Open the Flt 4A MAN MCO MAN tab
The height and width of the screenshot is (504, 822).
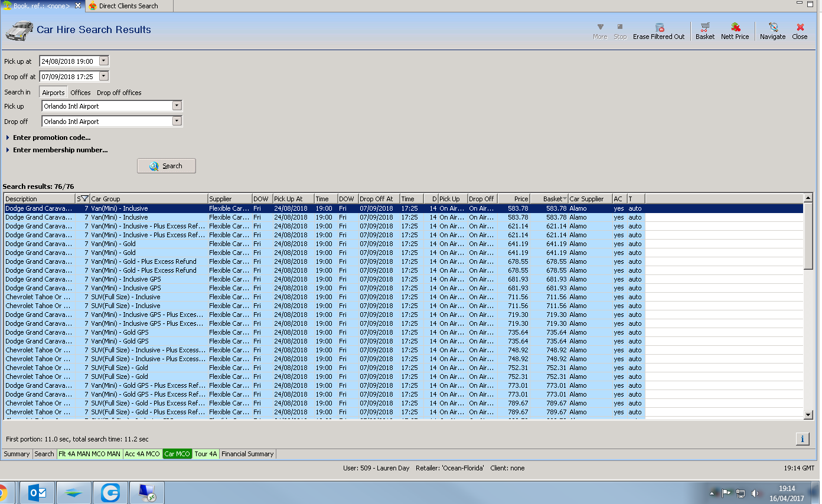[x=89, y=454]
